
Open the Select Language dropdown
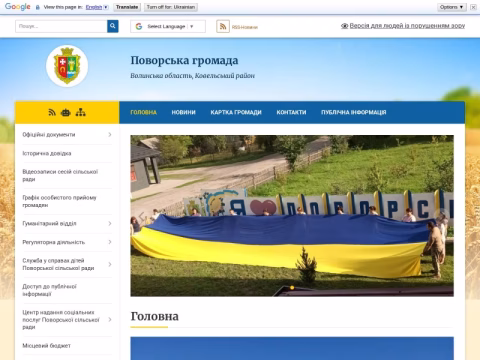[168, 26]
